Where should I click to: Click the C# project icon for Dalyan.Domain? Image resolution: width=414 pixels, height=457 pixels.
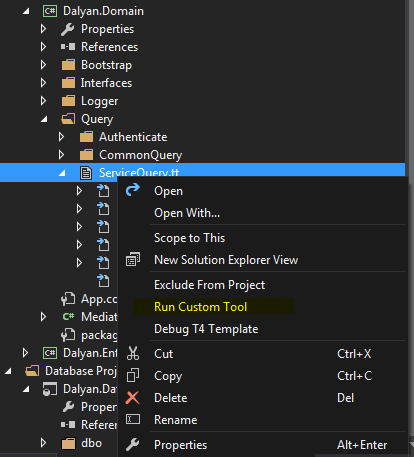[50, 11]
